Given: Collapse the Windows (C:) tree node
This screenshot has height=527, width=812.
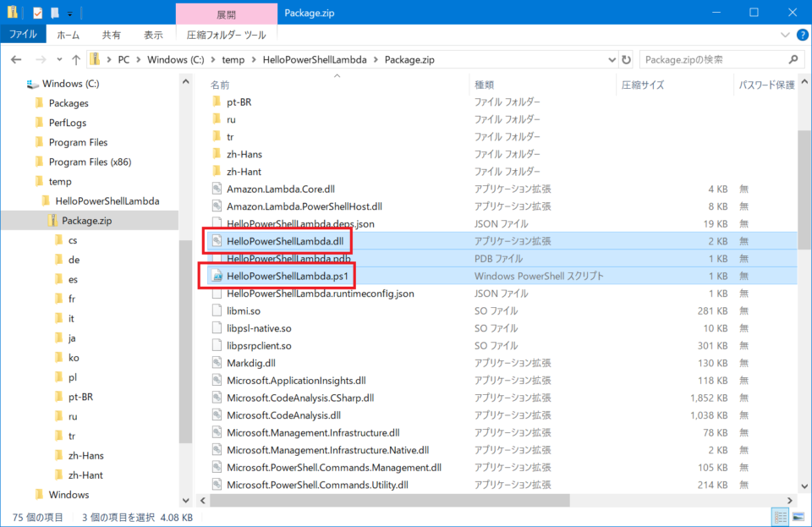Looking at the screenshot, I should click(x=19, y=83).
